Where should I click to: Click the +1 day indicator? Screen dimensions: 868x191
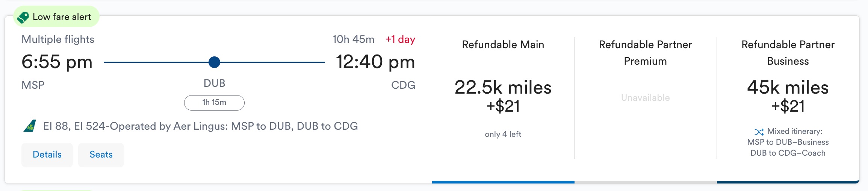[400, 39]
